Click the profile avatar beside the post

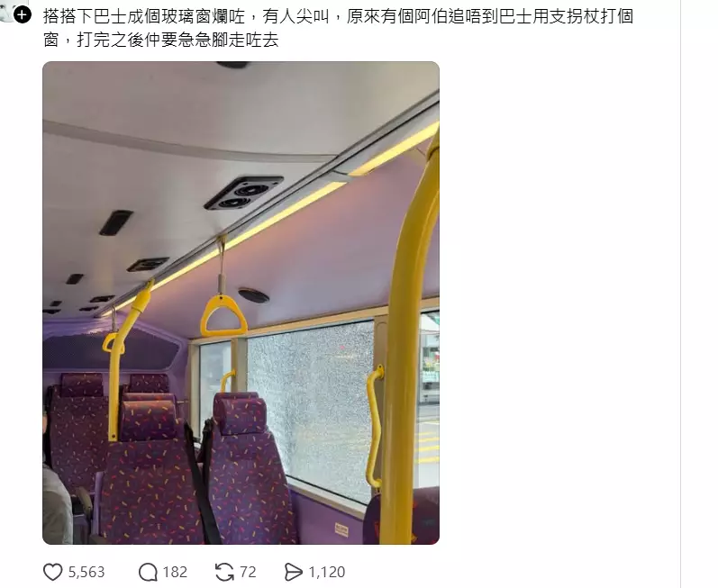10,12
